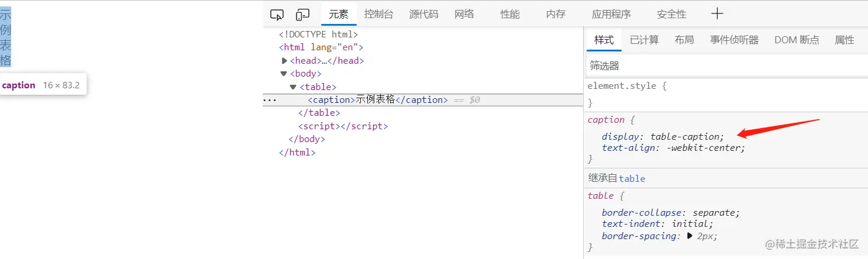Open more tools plus icon
The height and width of the screenshot is (259, 868).
coord(717,14)
